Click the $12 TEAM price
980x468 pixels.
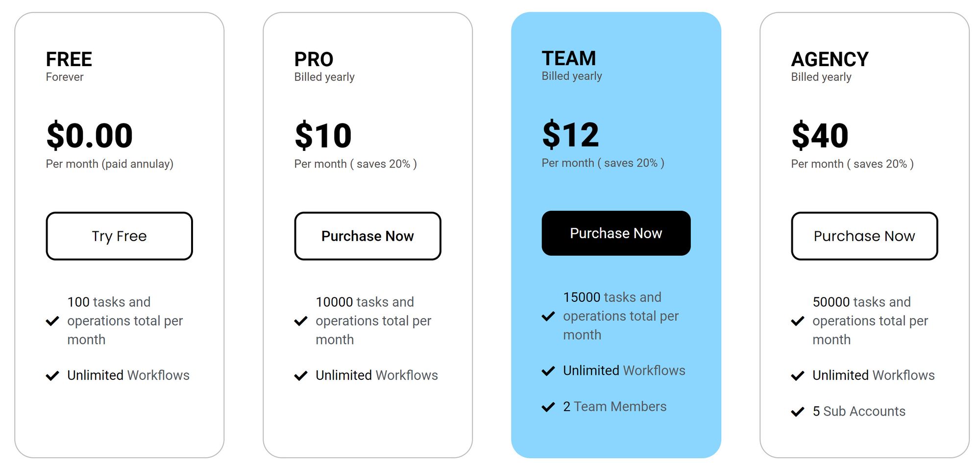click(570, 134)
